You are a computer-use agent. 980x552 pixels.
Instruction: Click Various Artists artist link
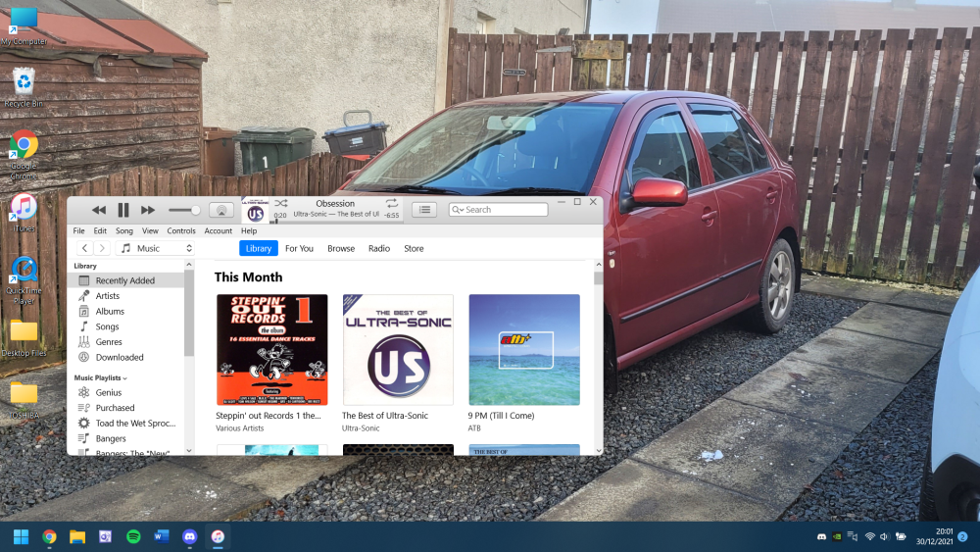point(240,428)
